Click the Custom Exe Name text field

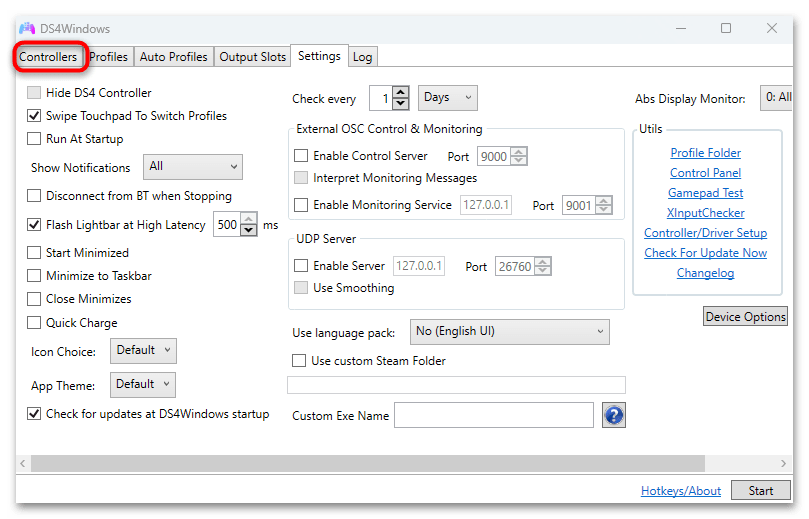pyautogui.click(x=494, y=415)
